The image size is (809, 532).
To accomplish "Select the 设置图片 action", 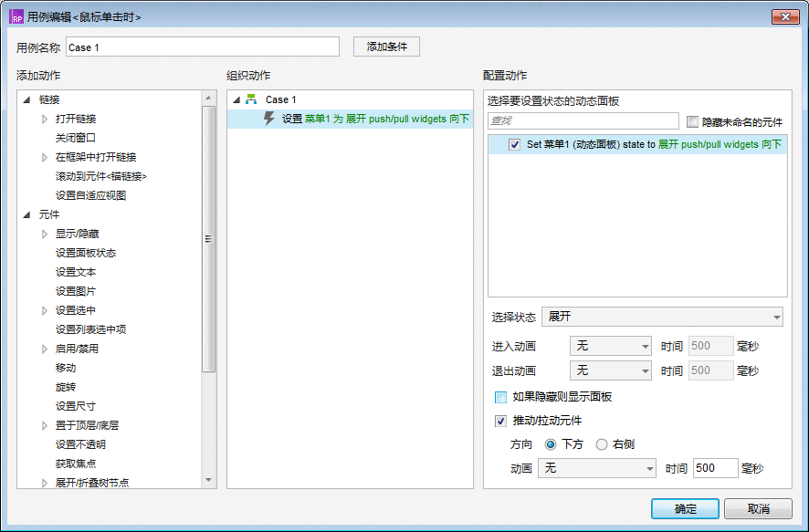I will pyautogui.click(x=76, y=291).
